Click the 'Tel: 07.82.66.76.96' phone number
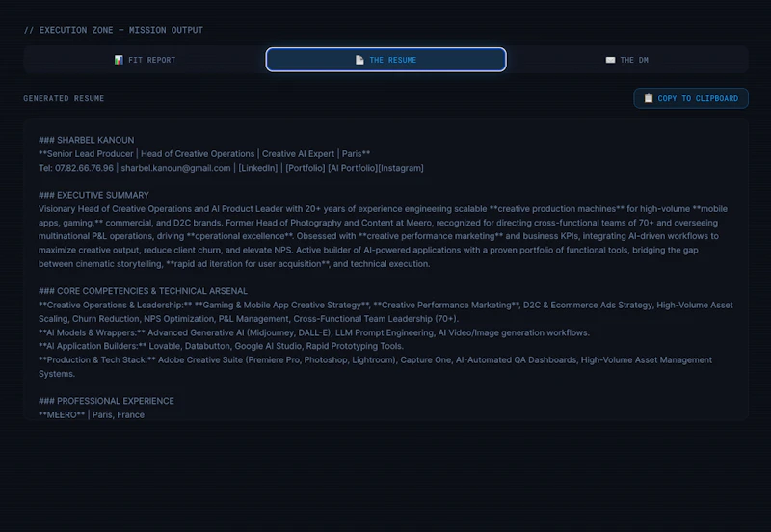Viewport: 771px width, 532px height. tap(76, 168)
